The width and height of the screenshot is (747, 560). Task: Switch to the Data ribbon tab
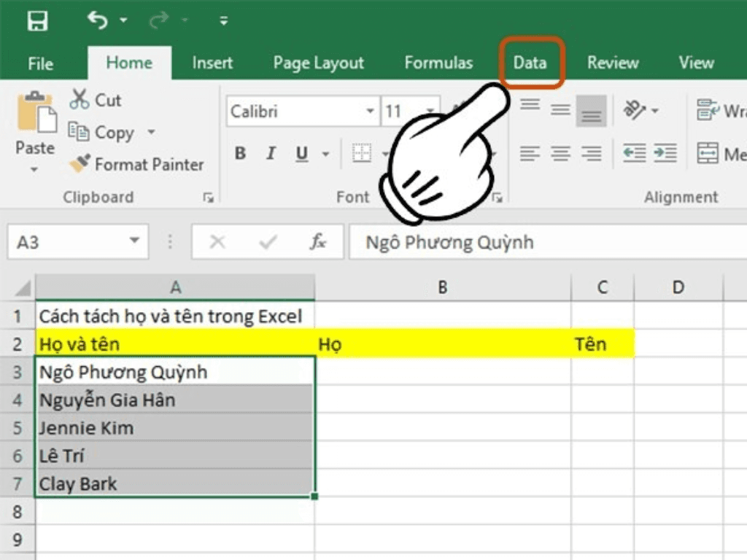pyautogui.click(x=531, y=63)
